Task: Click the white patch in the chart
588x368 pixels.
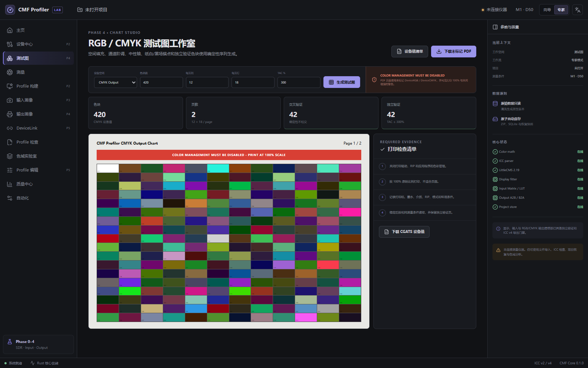Action: point(108,169)
